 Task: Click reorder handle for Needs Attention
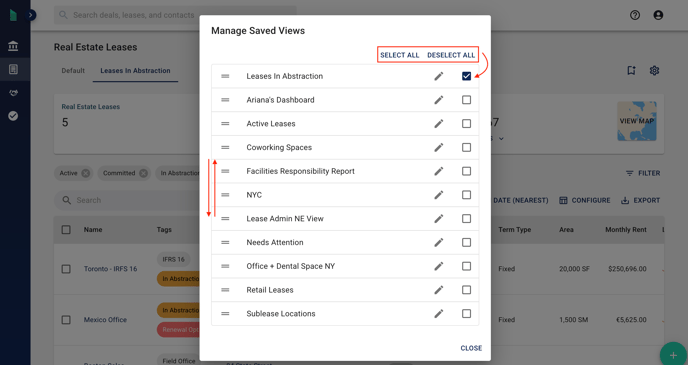tap(225, 242)
